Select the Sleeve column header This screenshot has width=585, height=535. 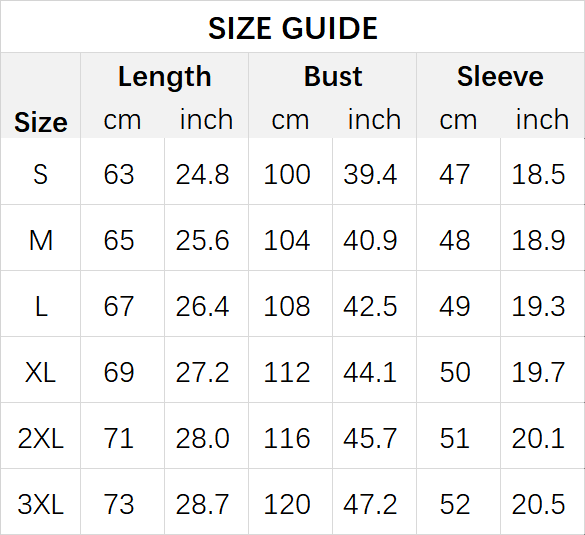(500, 76)
